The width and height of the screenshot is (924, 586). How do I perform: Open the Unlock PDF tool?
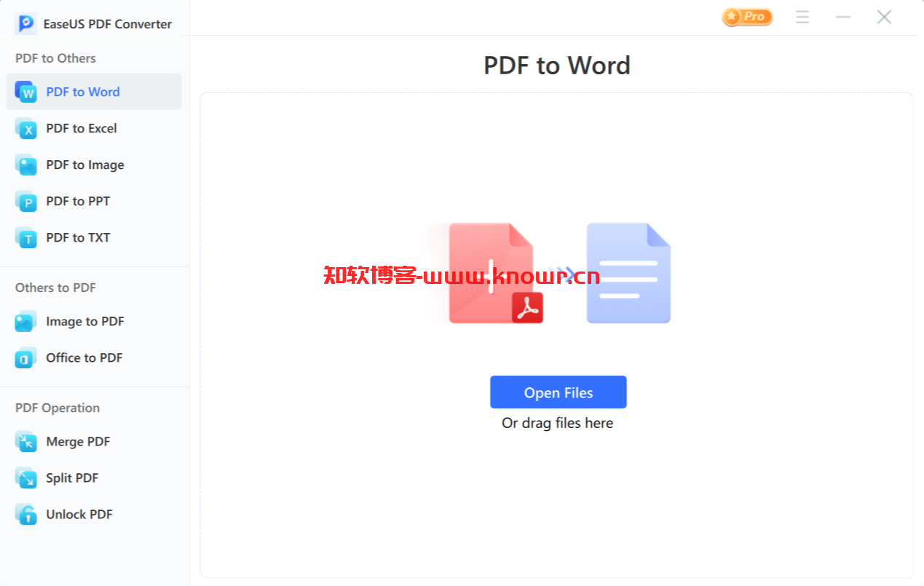coord(93,514)
